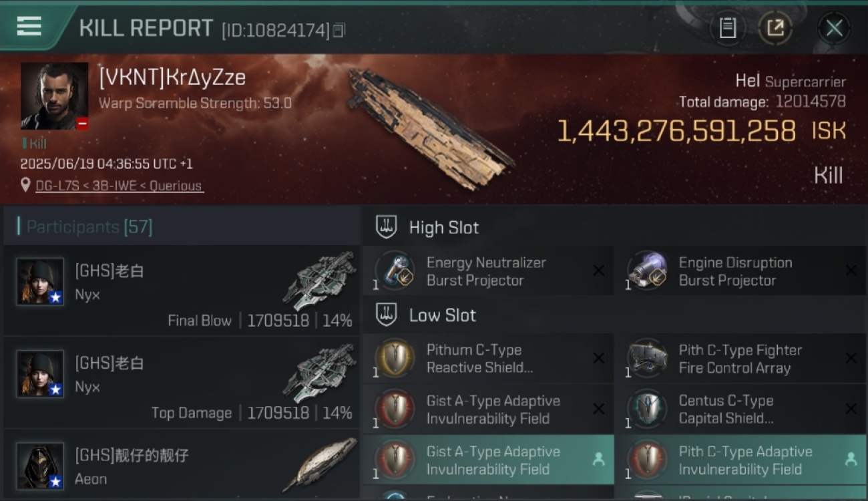Toggle the Pith C-Type Adaptive Invulnerability Field
The height and width of the screenshot is (501, 868).
pyautogui.click(x=740, y=460)
